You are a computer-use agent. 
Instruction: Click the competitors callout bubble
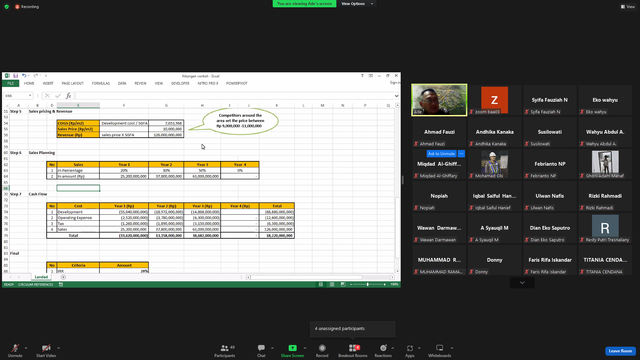coord(240,121)
